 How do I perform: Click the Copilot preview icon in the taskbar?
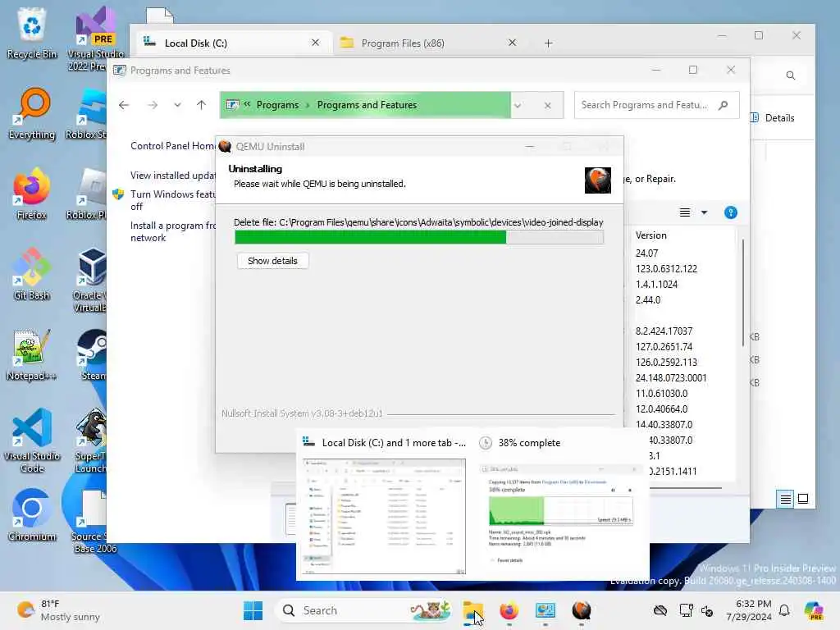(x=814, y=610)
